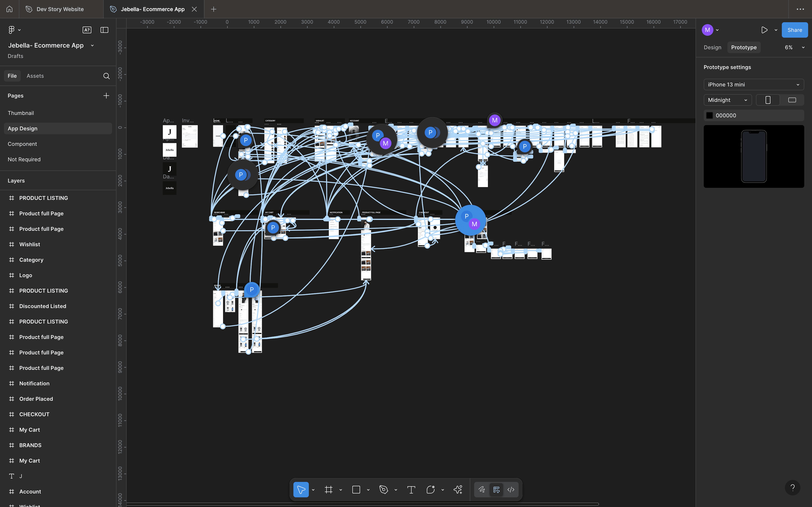
Task: Switch device to landscape orientation
Action: (x=792, y=100)
